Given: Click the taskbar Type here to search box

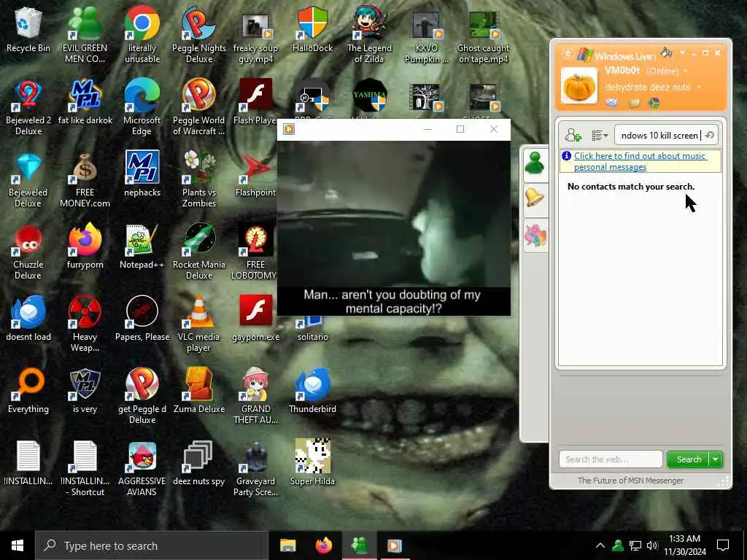Looking at the screenshot, I should click(x=152, y=545).
